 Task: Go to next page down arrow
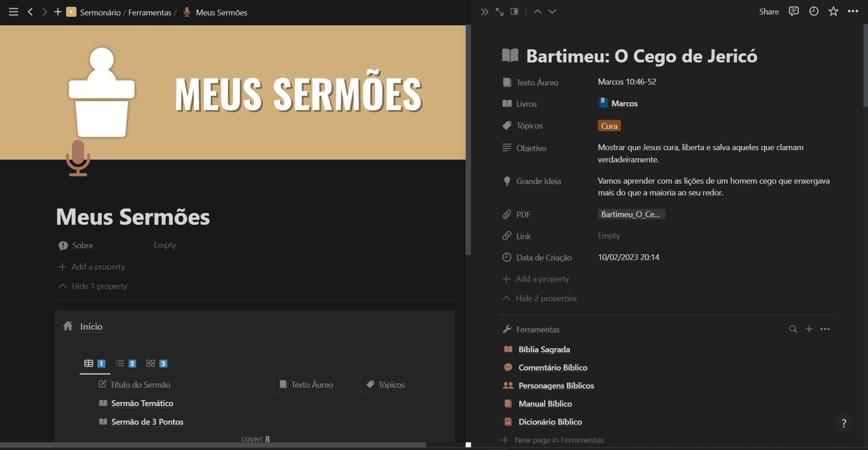point(552,12)
